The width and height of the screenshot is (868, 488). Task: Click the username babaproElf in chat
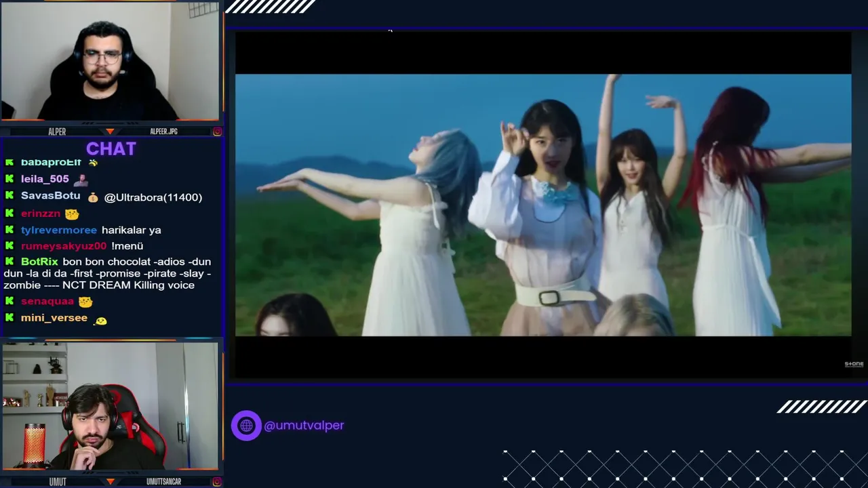click(x=51, y=163)
